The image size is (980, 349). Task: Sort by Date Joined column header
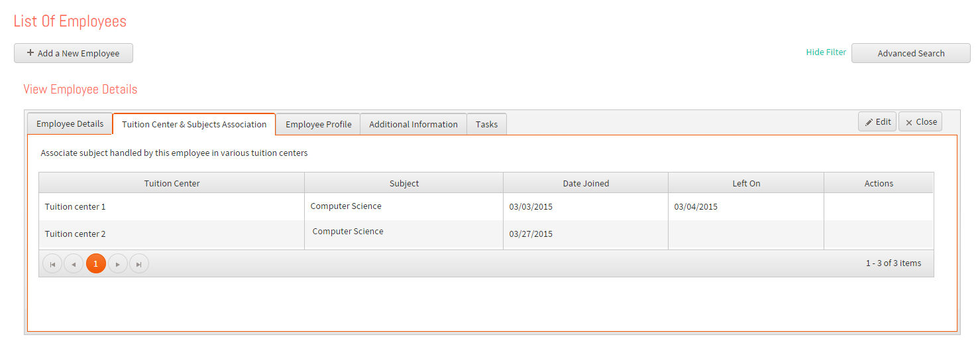point(586,183)
